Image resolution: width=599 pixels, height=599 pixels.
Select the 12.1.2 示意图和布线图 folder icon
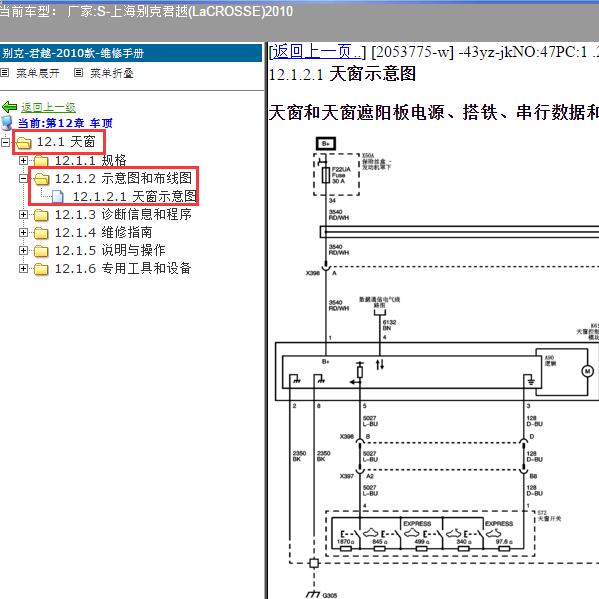41,178
